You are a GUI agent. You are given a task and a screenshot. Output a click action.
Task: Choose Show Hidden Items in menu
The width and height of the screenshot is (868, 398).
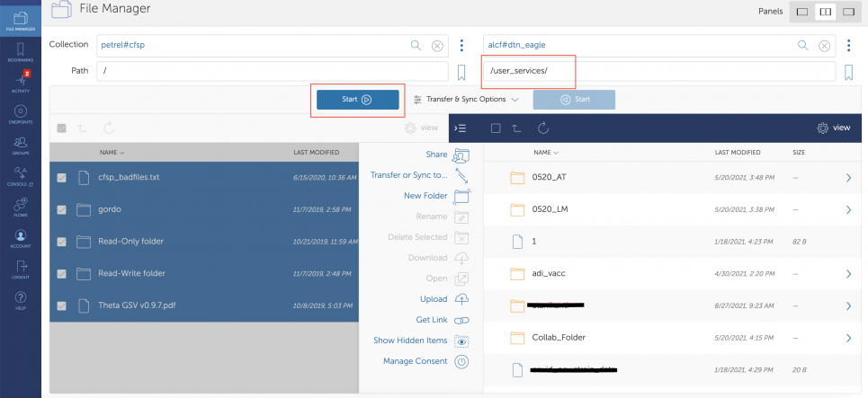(x=410, y=341)
